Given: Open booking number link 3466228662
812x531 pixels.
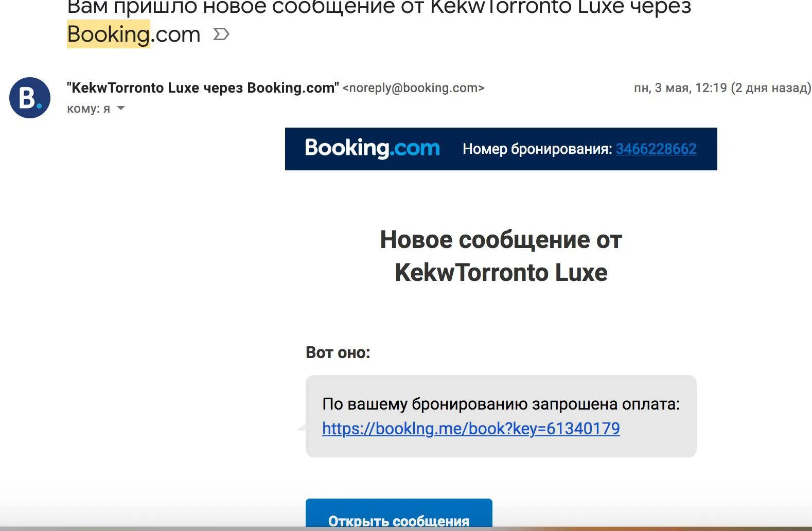Looking at the screenshot, I should (x=656, y=149).
